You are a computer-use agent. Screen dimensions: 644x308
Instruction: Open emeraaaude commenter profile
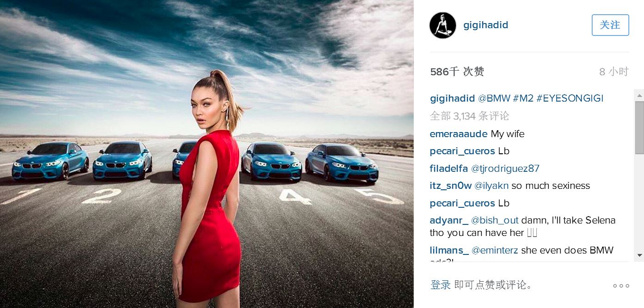tap(458, 134)
